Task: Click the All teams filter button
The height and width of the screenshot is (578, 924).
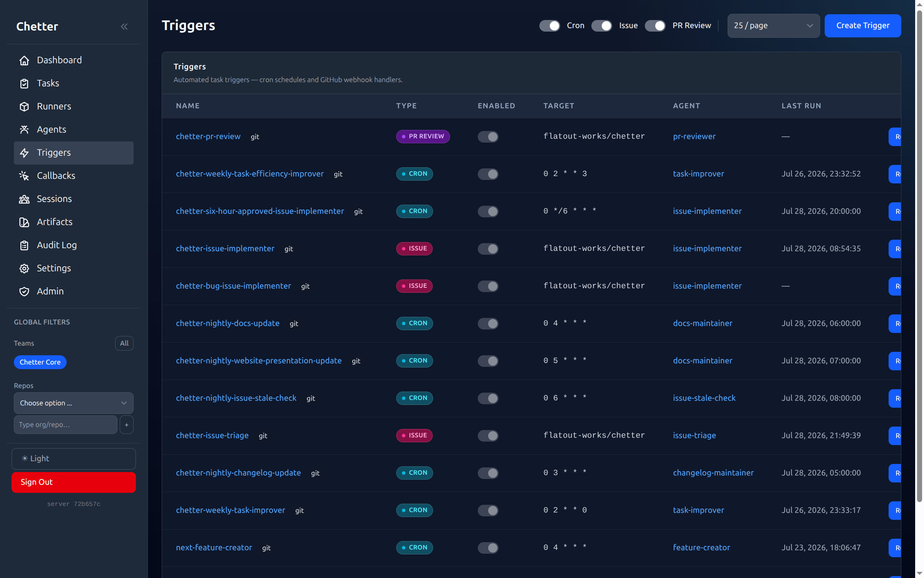Action: coord(124,343)
